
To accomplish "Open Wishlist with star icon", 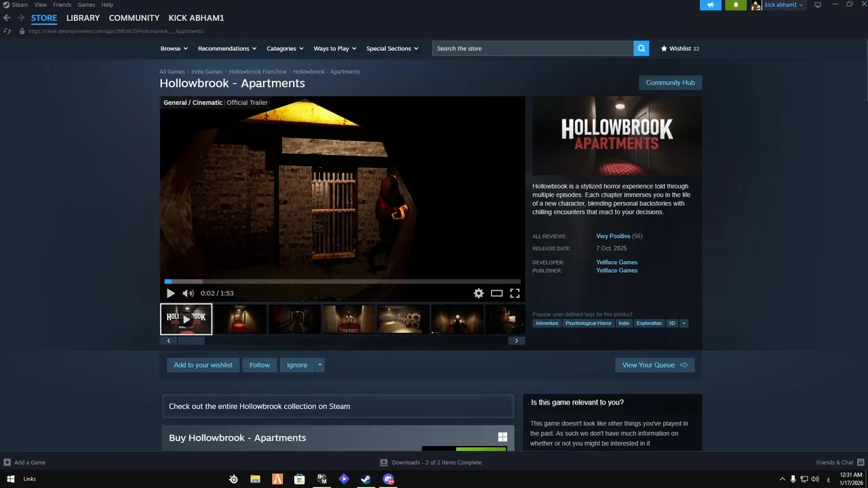I will 679,48.
